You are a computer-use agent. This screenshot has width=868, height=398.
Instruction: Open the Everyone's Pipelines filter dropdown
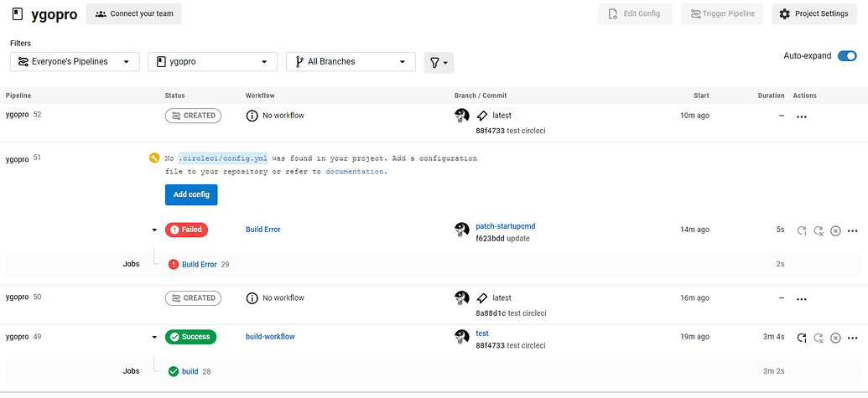75,61
